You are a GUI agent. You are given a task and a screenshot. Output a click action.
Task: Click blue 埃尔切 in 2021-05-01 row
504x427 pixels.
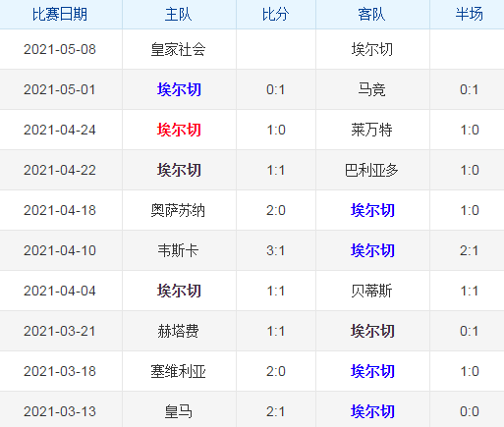click(x=179, y=89)
